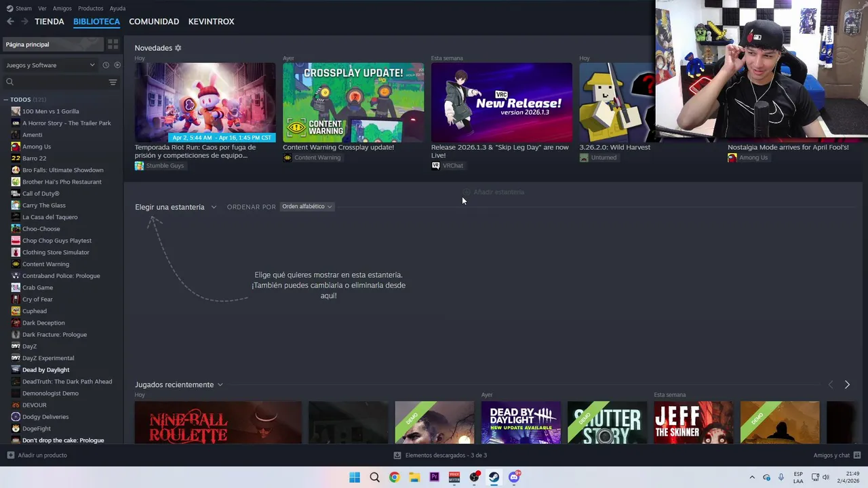Click the VRChat publisher icon
Screen dimensions: 868x488
pos(435,165)
